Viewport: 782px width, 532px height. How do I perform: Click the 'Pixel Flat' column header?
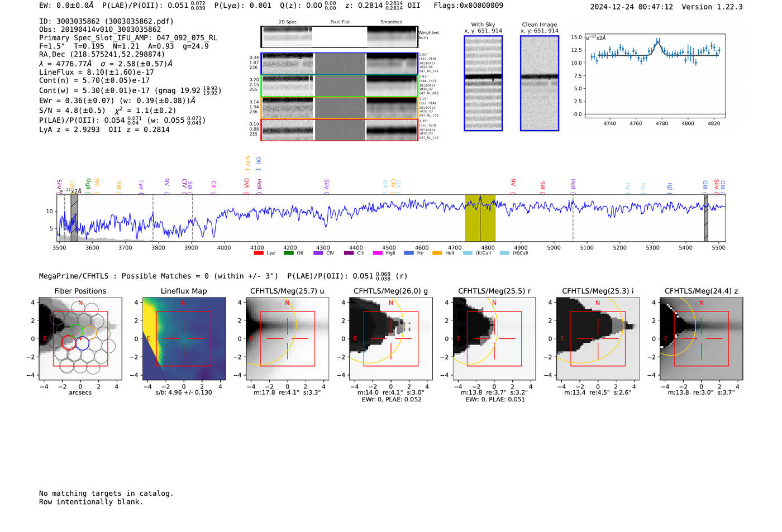tap(340, 22)
